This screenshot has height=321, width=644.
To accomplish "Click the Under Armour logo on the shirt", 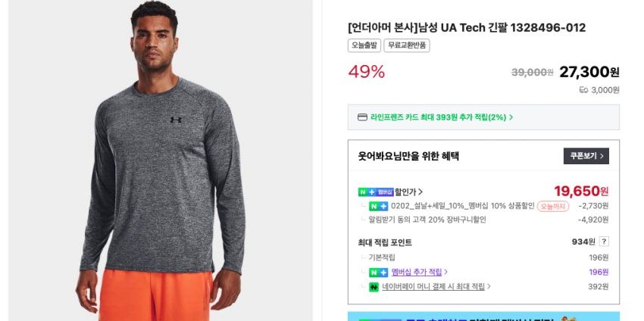I will click(x=176, y=119).
